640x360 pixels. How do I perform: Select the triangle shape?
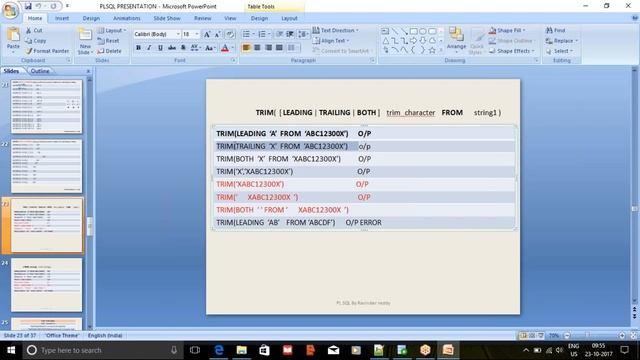pyautogui.click(x=385, y=40)
